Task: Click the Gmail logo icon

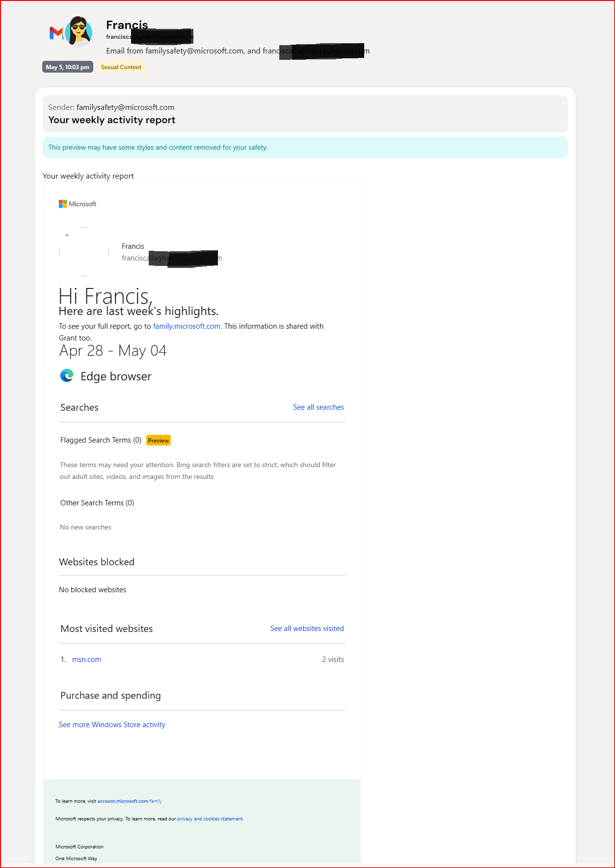Action: [56, 33]
